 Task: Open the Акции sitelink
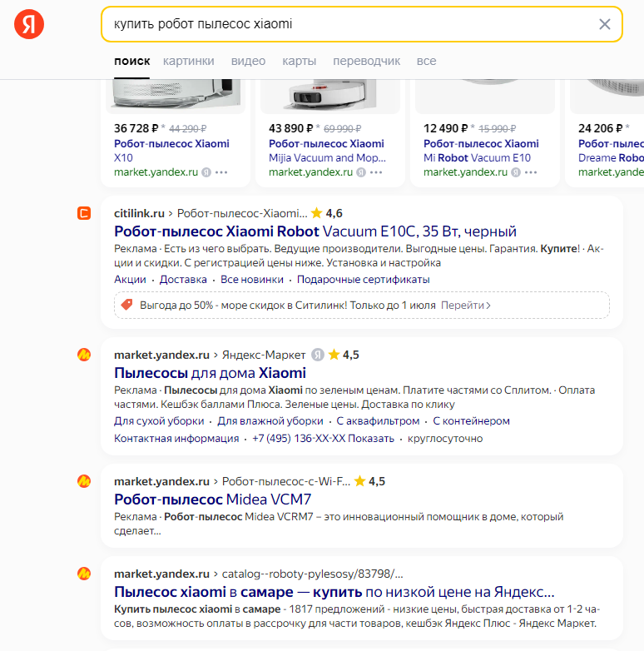click(130, 280)
